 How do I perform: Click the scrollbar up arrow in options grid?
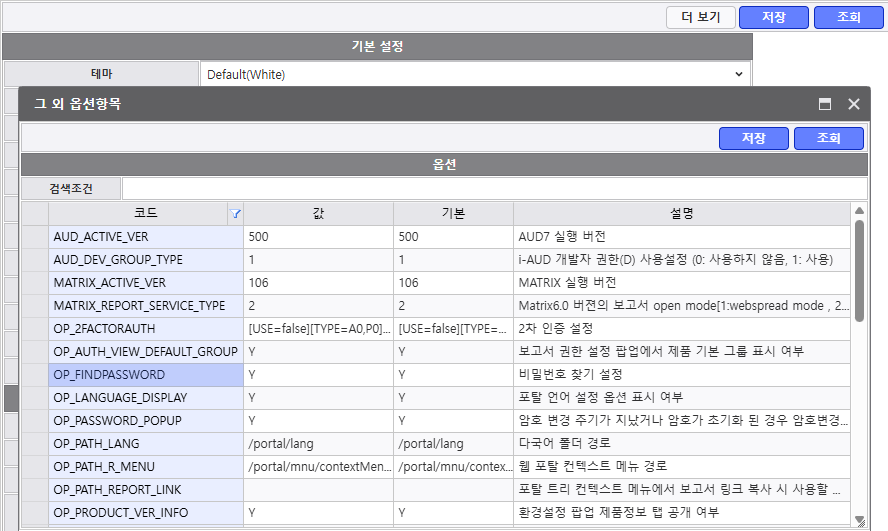tap(858, 211)
